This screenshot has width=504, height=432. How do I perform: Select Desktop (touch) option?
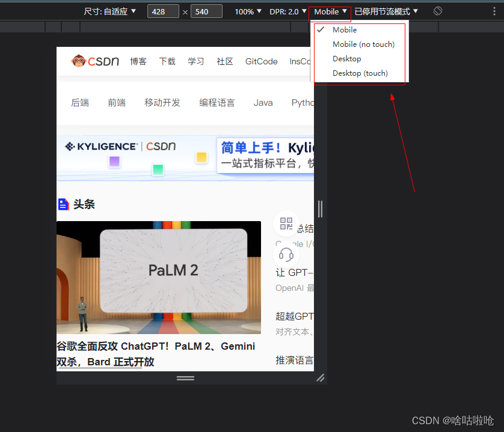pyautogui.click(x=360, y=73)
